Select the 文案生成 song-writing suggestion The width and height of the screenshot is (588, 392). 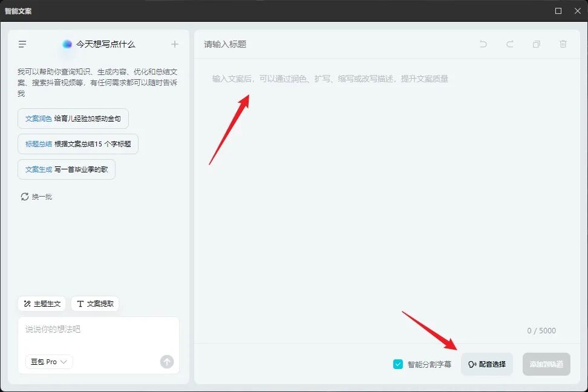click(x=66, y=169)
